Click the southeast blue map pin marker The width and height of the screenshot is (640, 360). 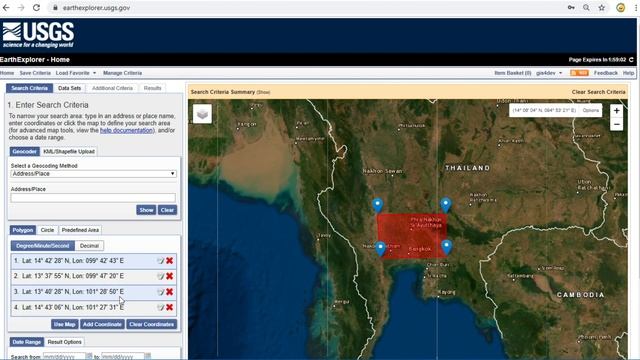tap(447, 247)
